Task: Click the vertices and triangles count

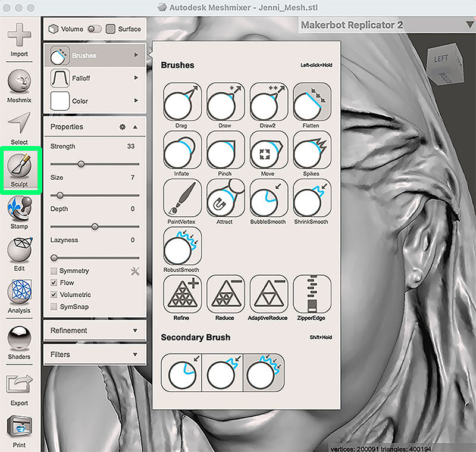Action: pos(381,448)
